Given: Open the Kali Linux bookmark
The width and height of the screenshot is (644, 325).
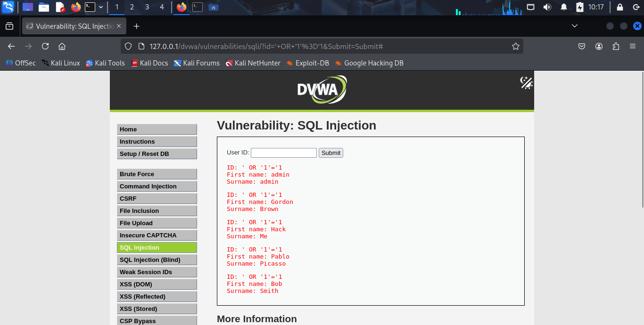Looking at the screenshot, I should click(61, 63).
